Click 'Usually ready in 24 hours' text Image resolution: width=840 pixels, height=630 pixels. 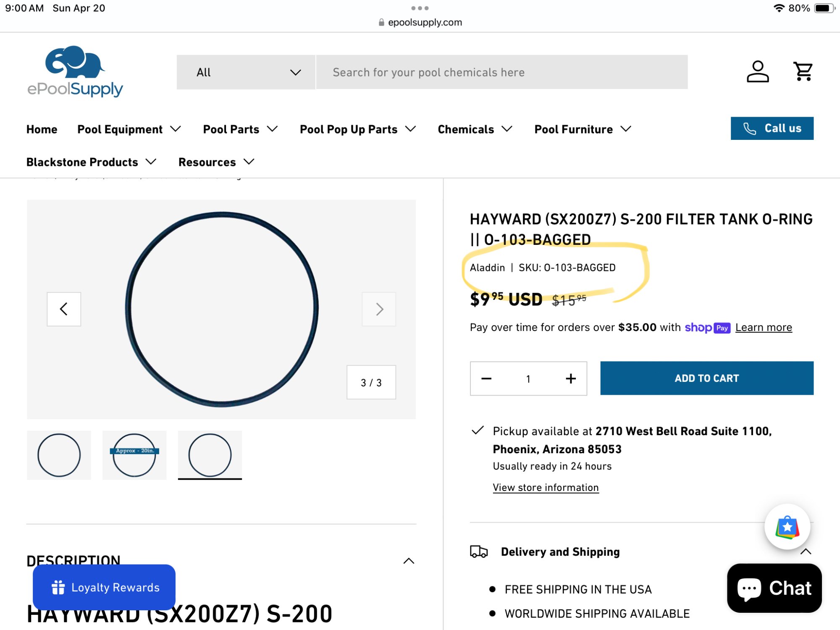coord(552,466)
